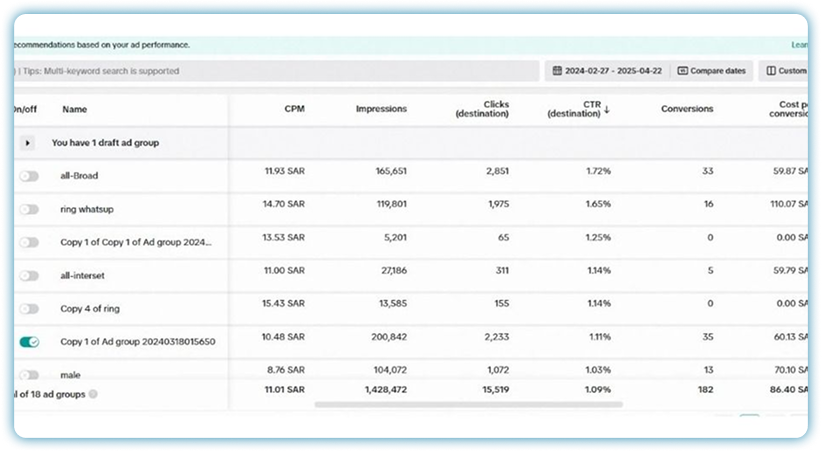Sort by the CPM column header

[294, 109]
